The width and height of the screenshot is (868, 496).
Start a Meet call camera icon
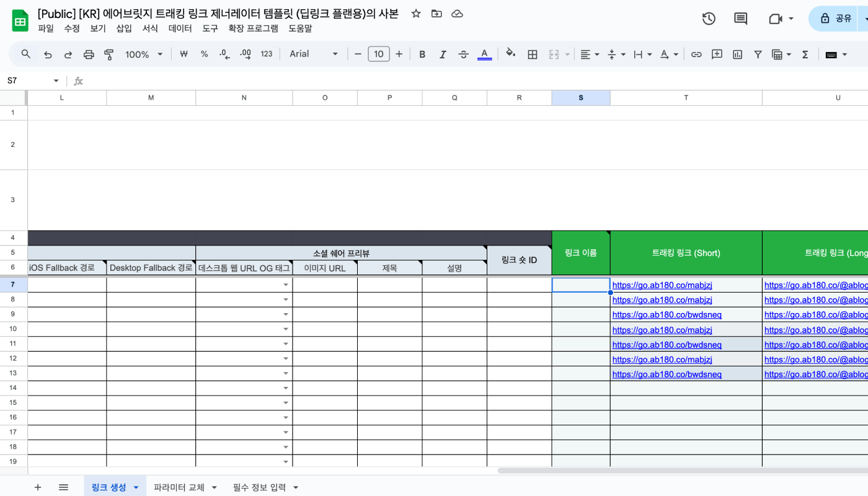[775, 19]
